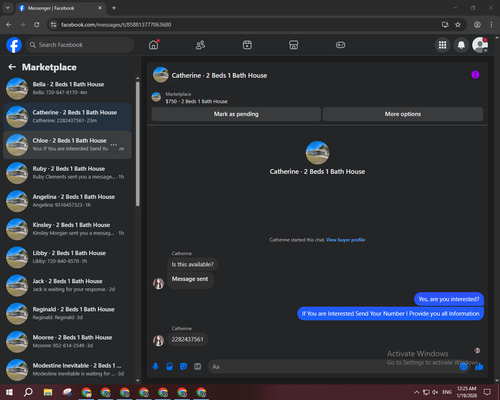Go back using Marketplace arrow
This screenshot has width=500, height=400.
click(x=12, y=67)
